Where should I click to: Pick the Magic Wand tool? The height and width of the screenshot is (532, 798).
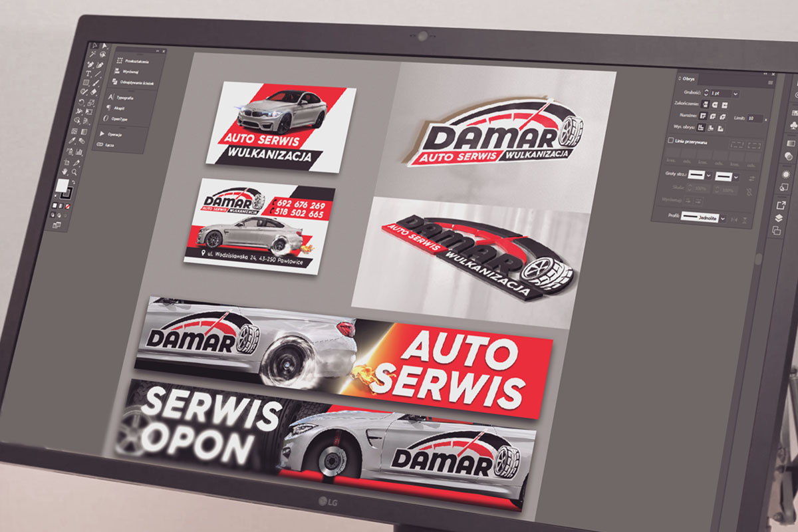pos(93,55)
